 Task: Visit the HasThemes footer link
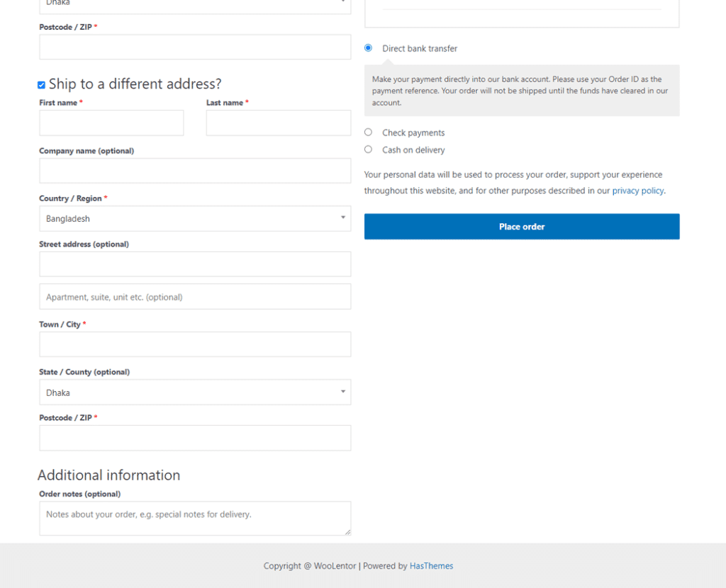431,566
